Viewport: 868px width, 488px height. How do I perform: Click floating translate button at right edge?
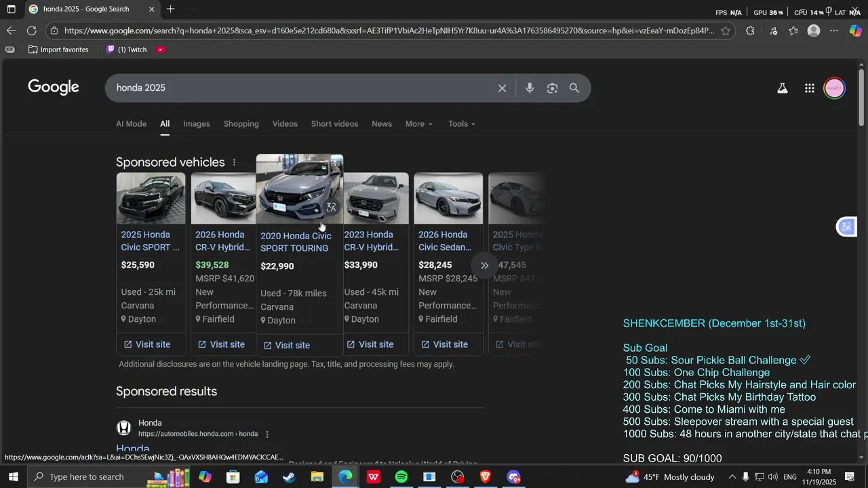846,227
